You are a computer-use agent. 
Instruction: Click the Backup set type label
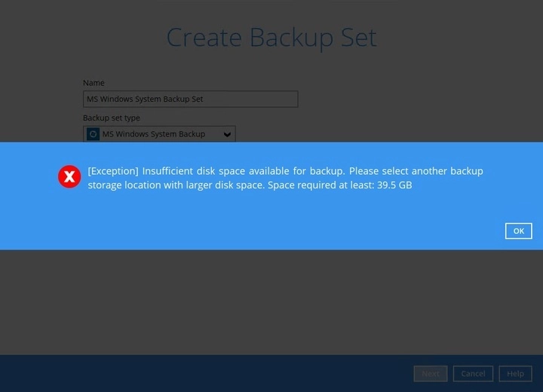[x=112, y=118]
